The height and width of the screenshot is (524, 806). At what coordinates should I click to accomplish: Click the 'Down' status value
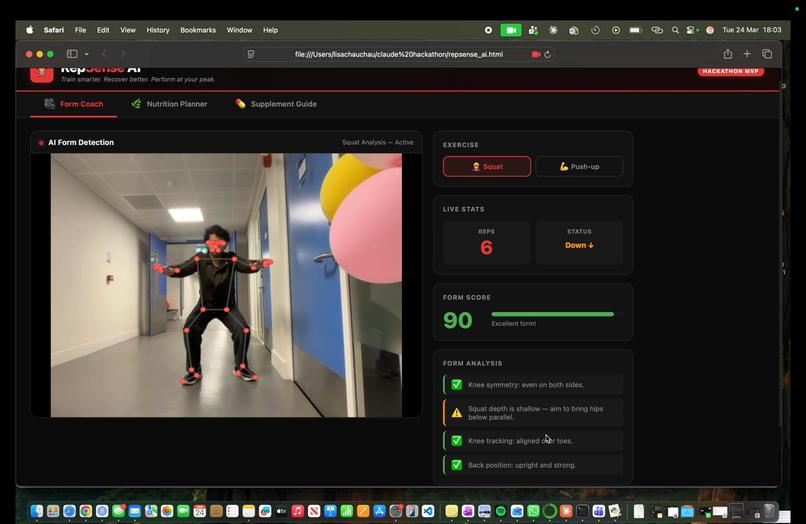click(x=579, y=245)
